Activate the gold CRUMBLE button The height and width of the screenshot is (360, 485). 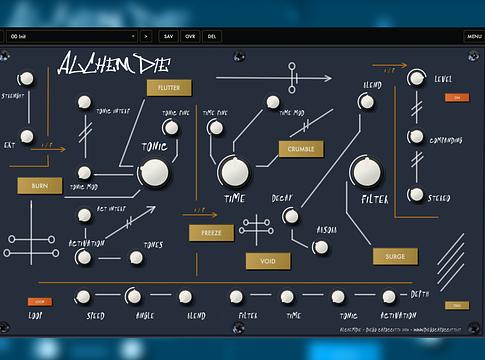point(301,149)
